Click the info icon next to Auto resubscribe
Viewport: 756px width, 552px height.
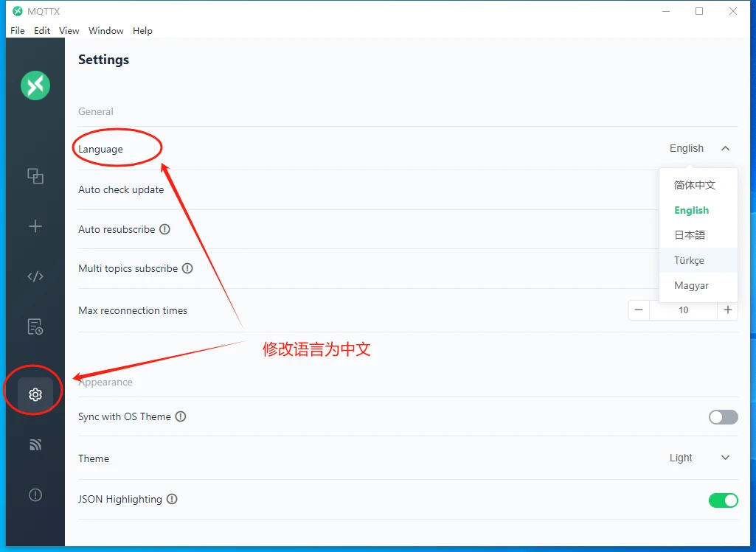click(x=165, y=229)
